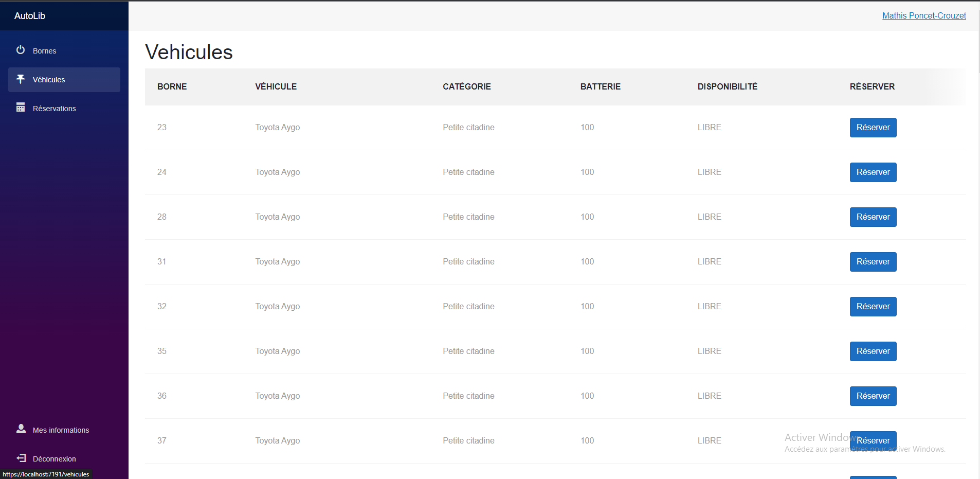Select borne number 37 cell
Image resolution: width=980 pixels, height=479 pixels.
pos(162,440)
